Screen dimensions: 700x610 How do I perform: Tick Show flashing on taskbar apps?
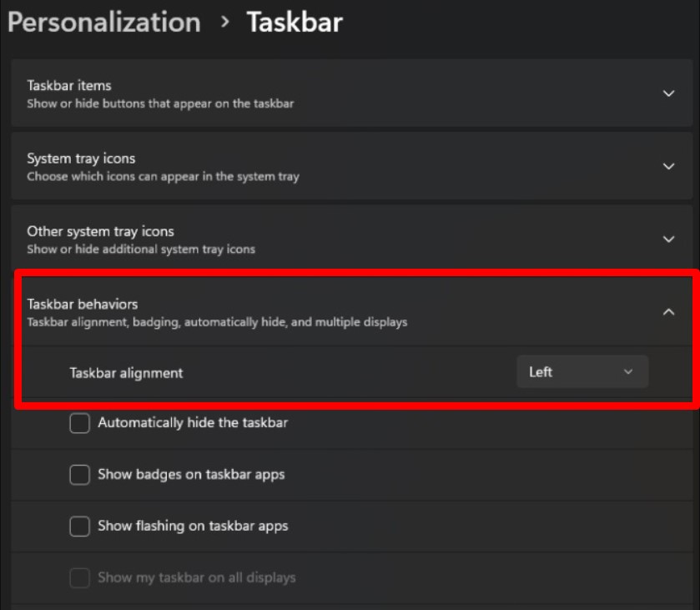pos(79,526)
